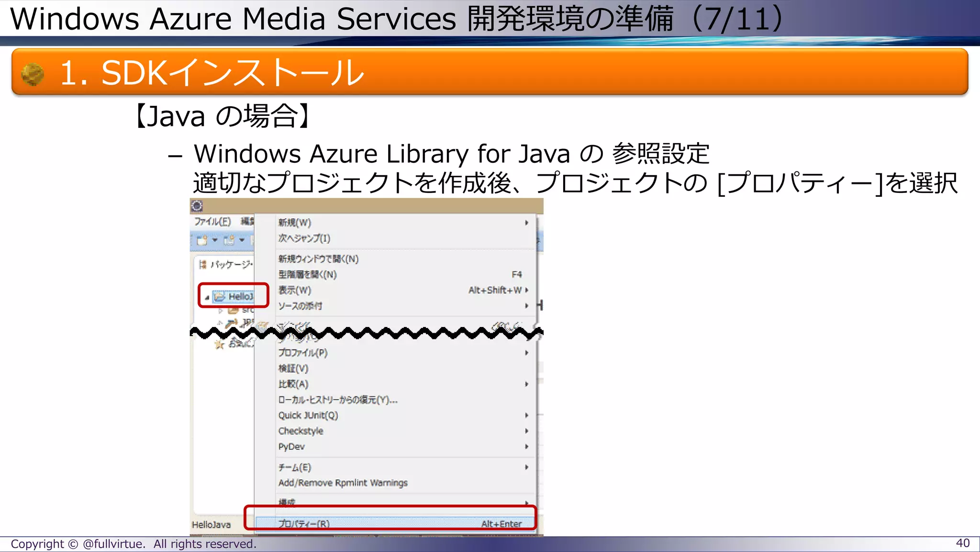Click the Alt+Enter shortcut label
Image resolution: width=980 pixels, height=552 pixels.
[x=501, y=524]
